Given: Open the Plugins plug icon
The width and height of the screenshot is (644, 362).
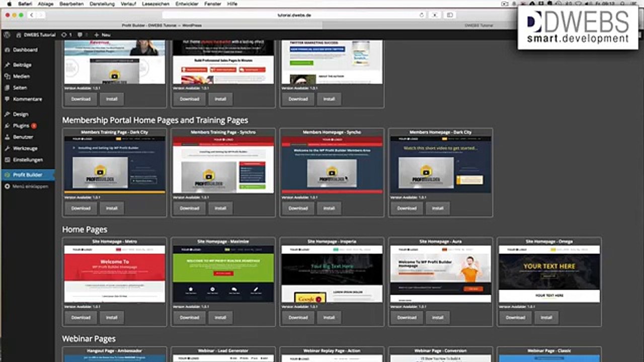Looking at the screenshot, I should pyautogui.click(x=8, y=126).
